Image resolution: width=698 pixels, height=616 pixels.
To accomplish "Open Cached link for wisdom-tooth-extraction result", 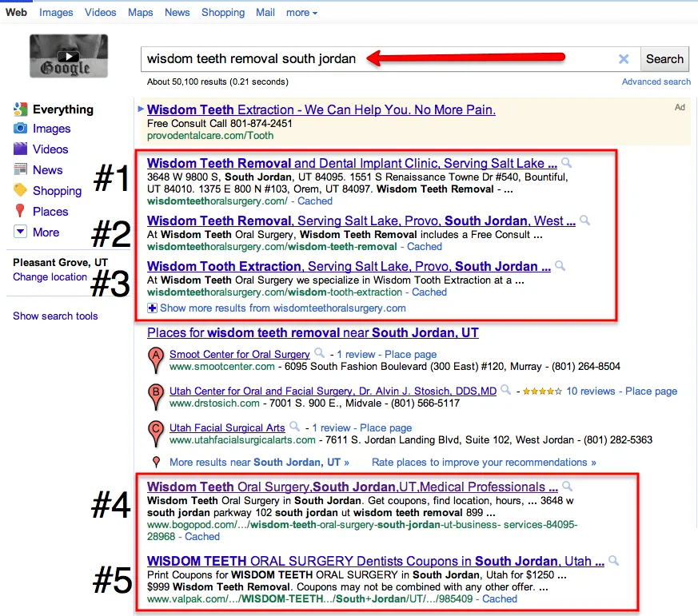I will click(x=429, y=292).
